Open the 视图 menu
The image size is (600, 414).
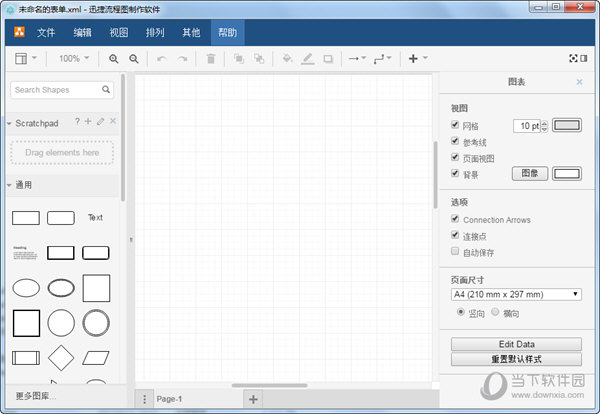point(119,33)
